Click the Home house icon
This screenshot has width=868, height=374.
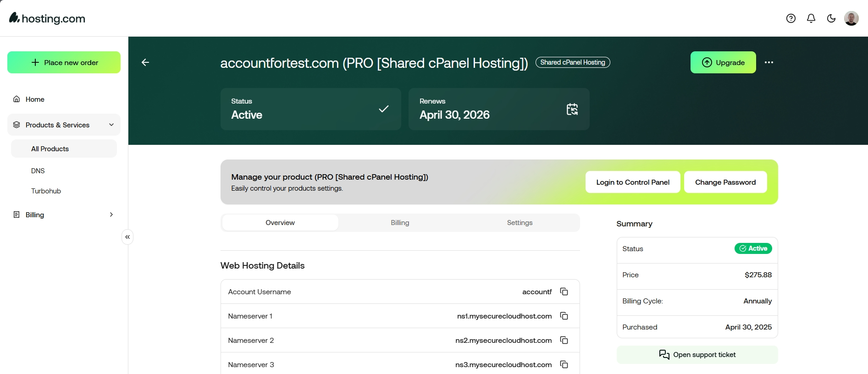coord(17,99)
